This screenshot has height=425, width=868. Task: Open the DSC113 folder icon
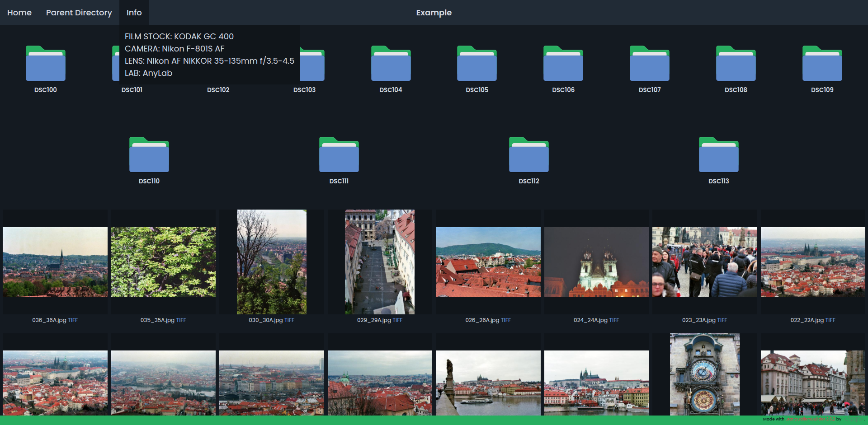[x=718, y=155]
